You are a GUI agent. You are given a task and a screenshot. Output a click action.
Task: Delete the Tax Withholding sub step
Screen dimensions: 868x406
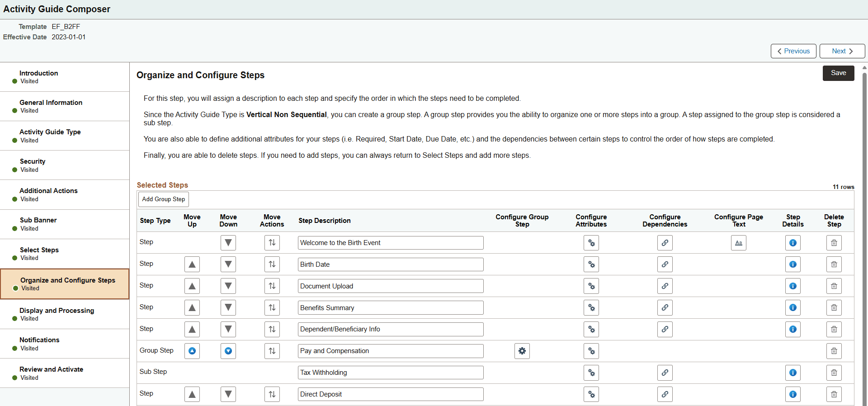(x=834, y=373)
